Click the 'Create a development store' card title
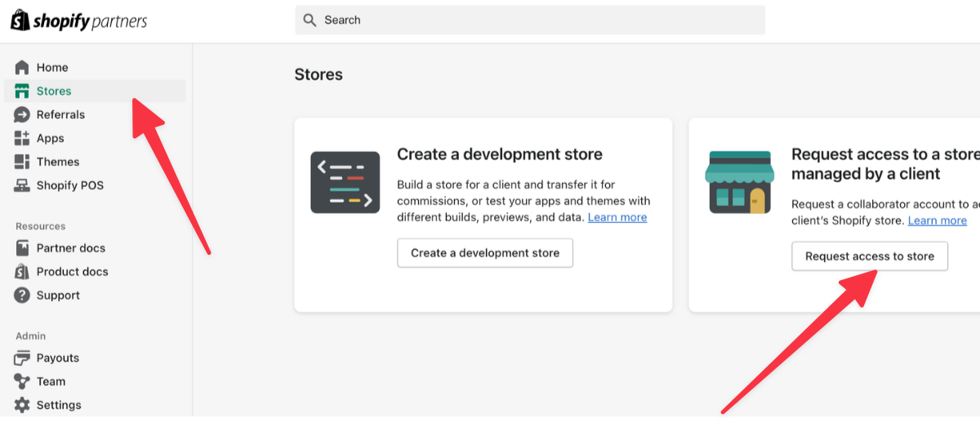Viewport: 980px width, 423px height. pyautogui.click(x=500, y=154)
